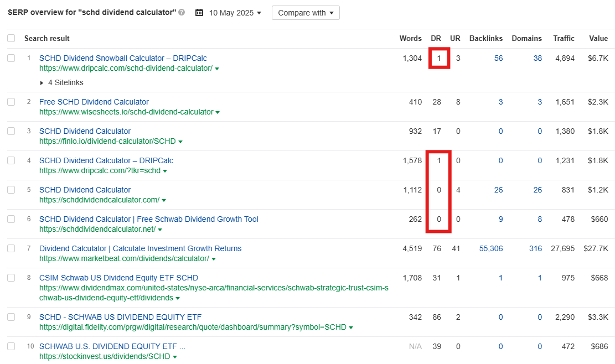Open CSIM Schwab US Dividend Equity ETF link

tap(118, 278)
